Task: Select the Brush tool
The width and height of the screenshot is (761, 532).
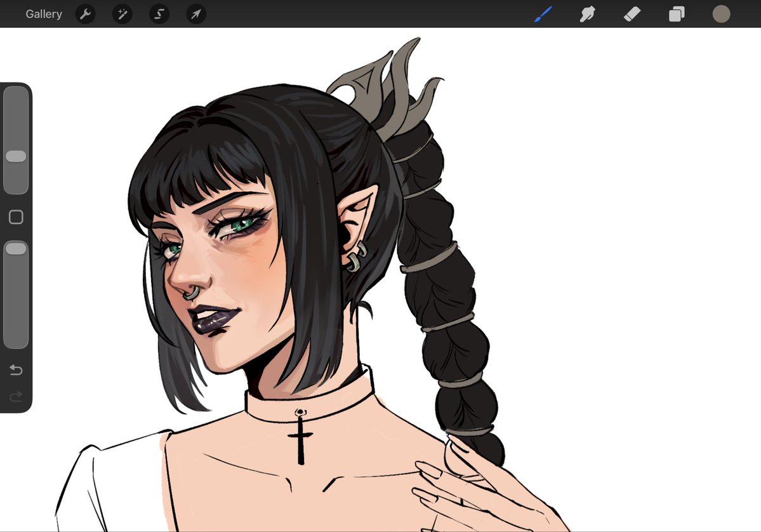Action: pyautogui.click(x=543, y=14)
